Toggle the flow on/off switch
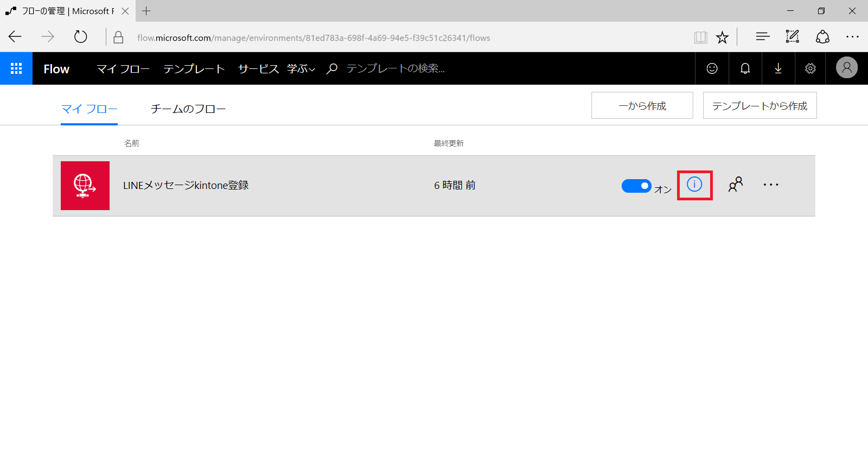The image size is (868, 468). tap(636, 186)
